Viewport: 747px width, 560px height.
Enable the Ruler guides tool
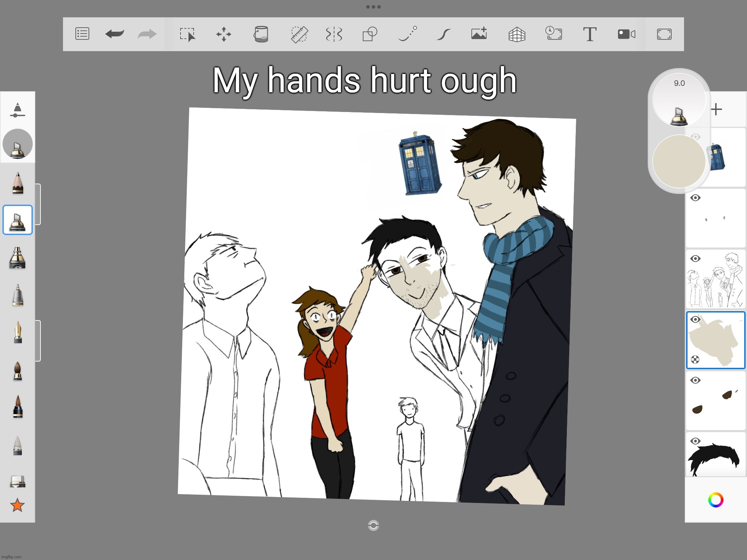(299, 34)
